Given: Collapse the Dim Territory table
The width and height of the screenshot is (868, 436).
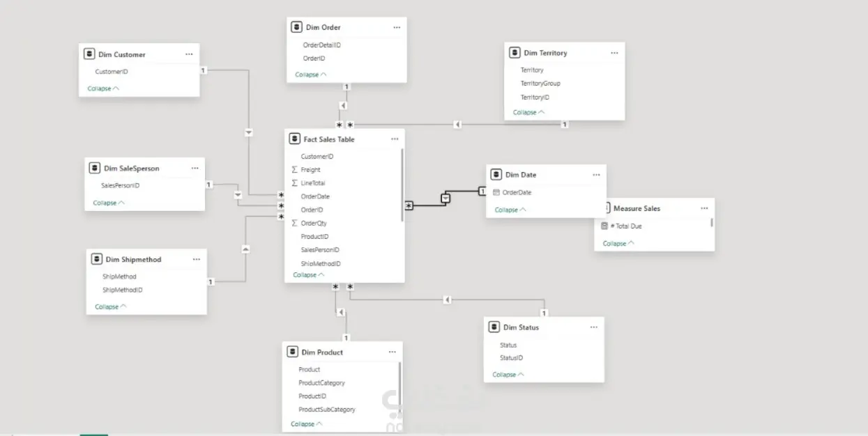Looking at the screenshot, I should coord(528,112).
